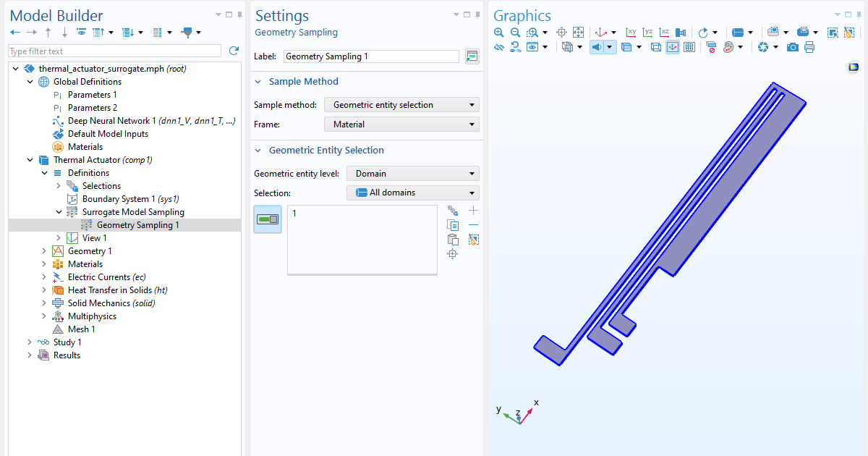868x456 pixels.
Task: Switch to the XY view
Action: coord(631,32)
